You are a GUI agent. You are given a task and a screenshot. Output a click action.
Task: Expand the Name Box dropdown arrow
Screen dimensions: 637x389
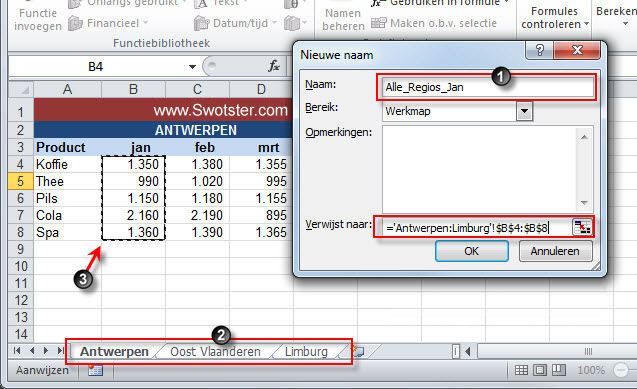[x=192, y=67]
